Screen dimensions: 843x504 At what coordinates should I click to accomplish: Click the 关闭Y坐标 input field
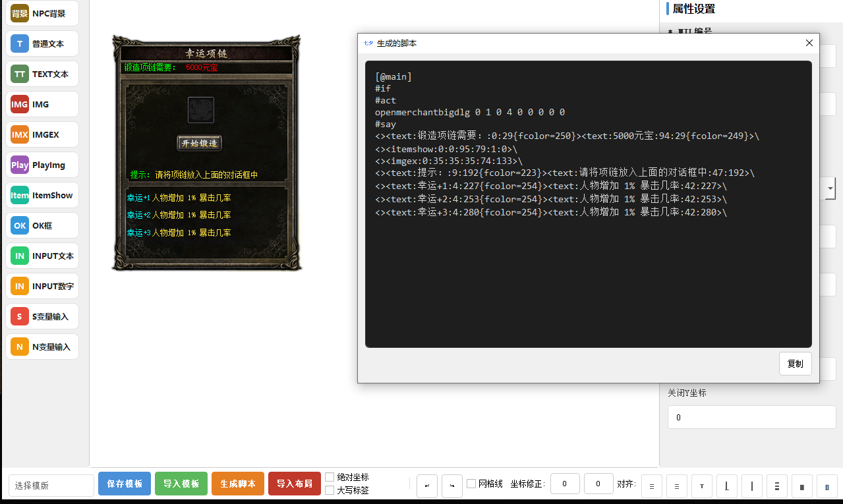751,417
